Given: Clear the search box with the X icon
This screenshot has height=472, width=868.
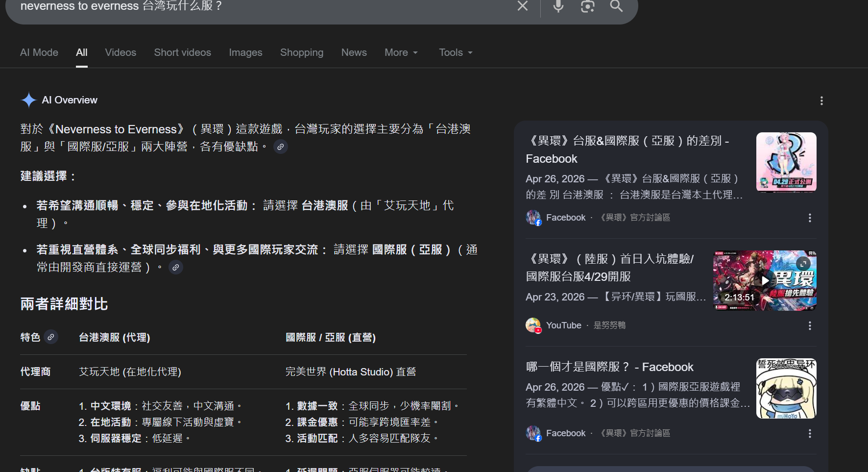Looking at the screenshot, I should (523, 6).
